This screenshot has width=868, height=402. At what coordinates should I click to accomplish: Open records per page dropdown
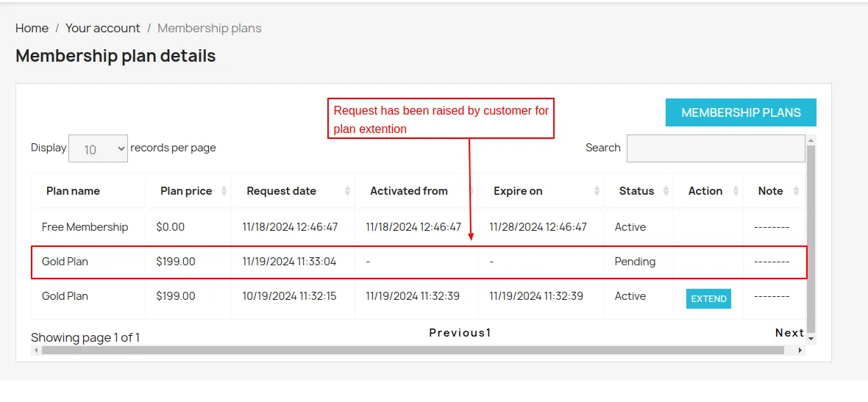point(98,148)
